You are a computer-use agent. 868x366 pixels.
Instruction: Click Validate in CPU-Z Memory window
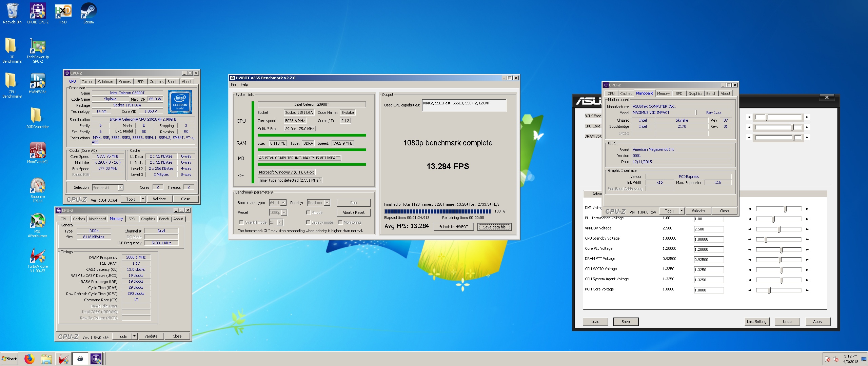click(x=151, y=336)
